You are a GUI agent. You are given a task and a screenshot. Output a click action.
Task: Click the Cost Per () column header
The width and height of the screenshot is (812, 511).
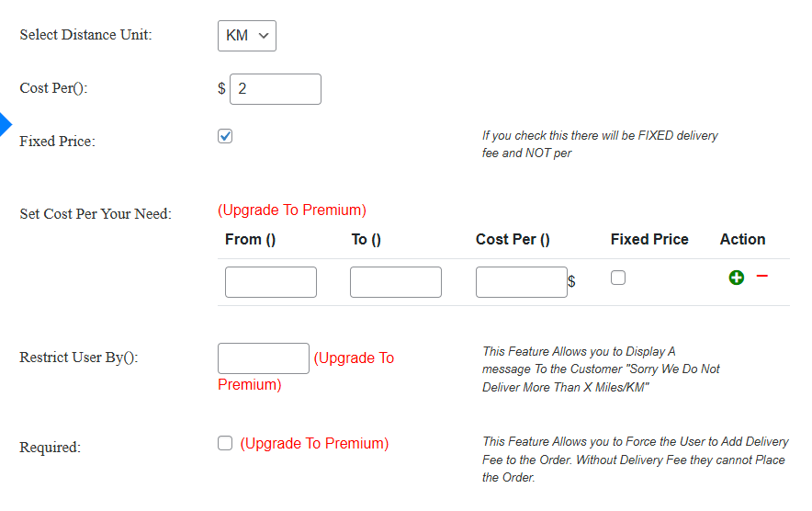pyautogui.click(x=513, y=240)
